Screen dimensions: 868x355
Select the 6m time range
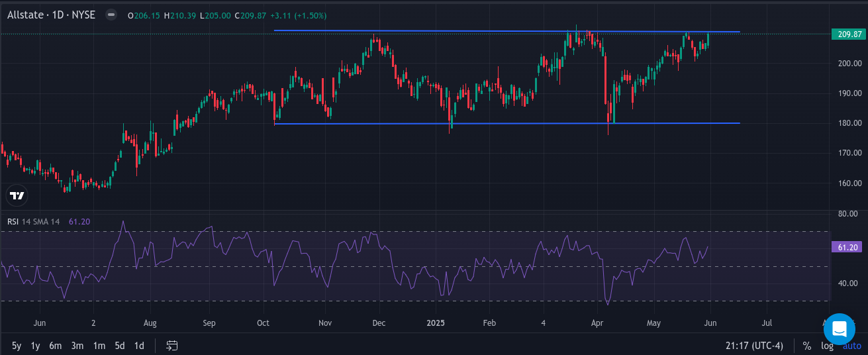click(x=56, y=345)
